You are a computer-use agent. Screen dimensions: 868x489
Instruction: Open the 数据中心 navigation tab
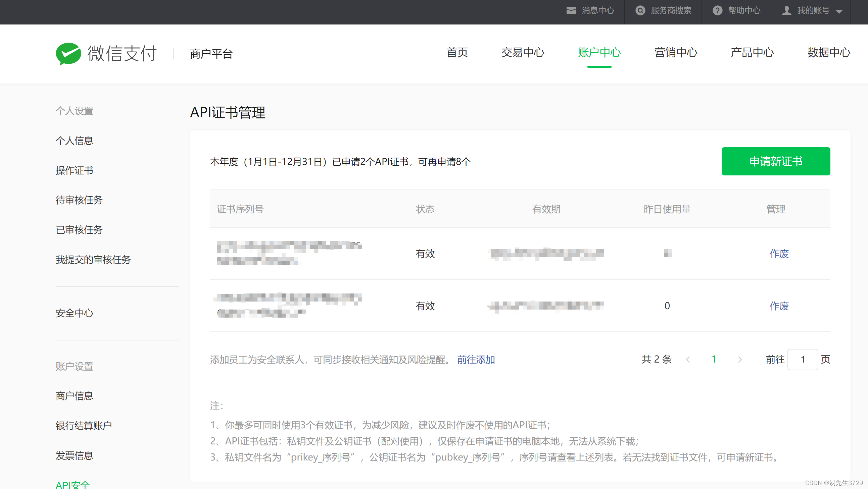point(829,53)
